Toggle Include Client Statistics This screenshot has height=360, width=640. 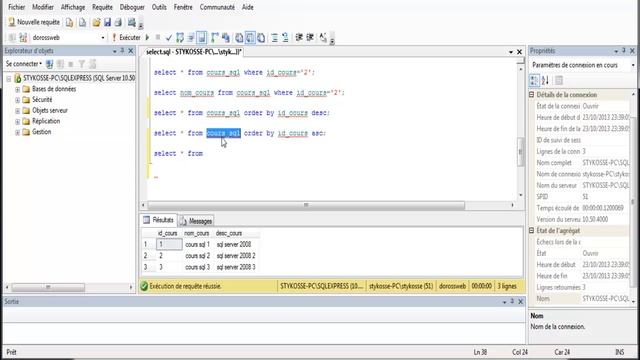[x=226, y=38]
